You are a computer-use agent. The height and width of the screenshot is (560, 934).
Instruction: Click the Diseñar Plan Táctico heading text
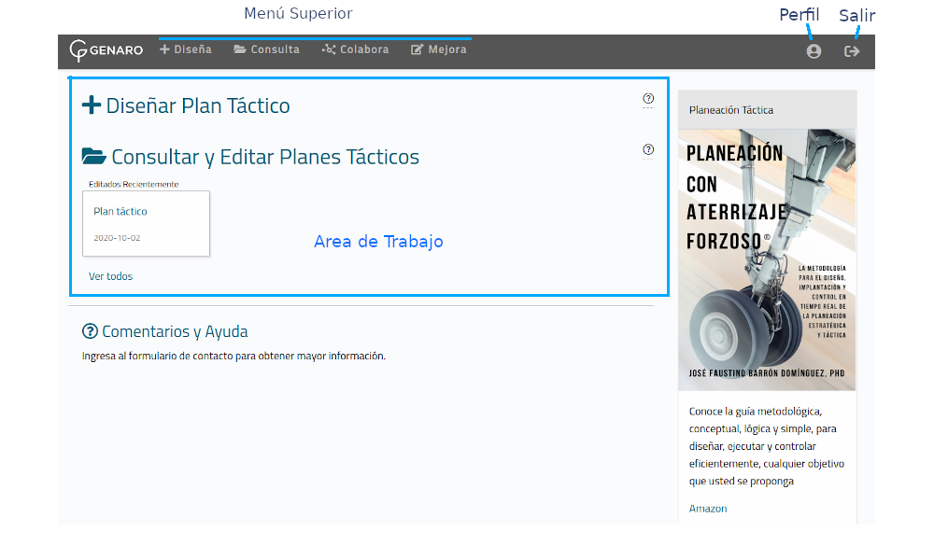tap(198, 105)
